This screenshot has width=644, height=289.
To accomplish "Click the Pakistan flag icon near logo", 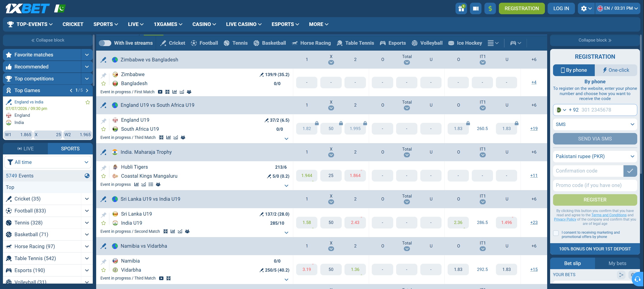I will (x=60, y=9).
